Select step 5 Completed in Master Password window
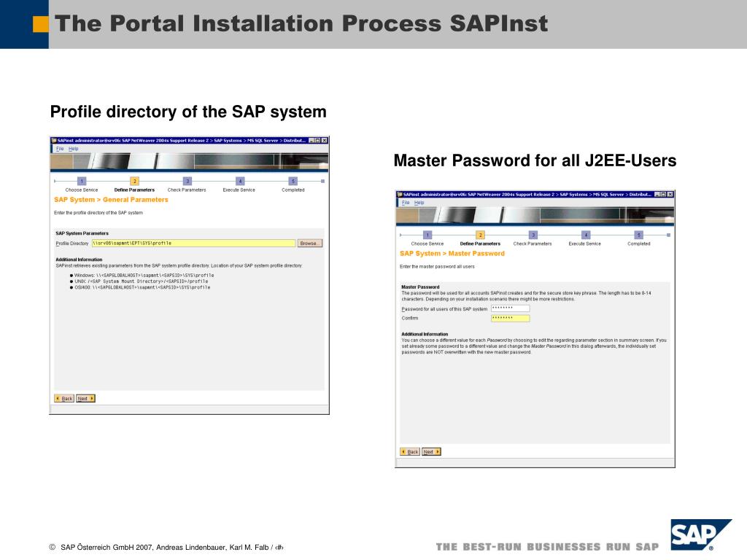The image size is (747, 560). tap(639, 235)
